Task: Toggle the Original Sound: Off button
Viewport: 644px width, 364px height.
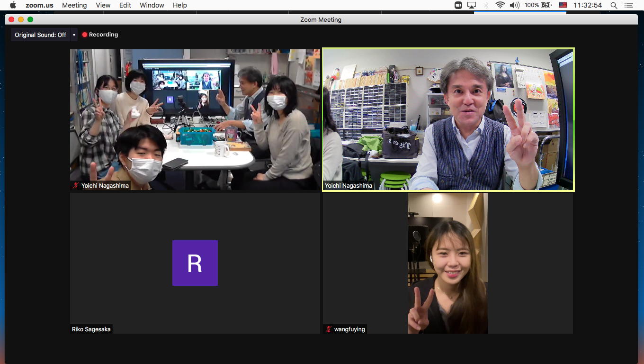Action: point(40,35)
